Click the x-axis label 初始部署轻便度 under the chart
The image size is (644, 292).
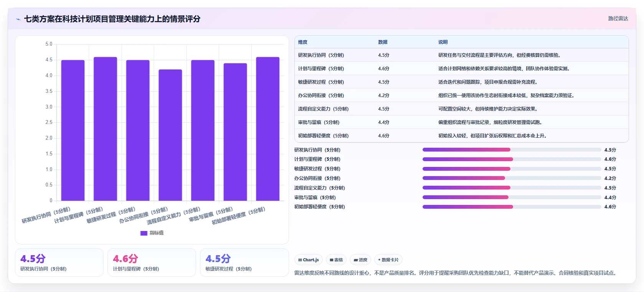point(238,216)
